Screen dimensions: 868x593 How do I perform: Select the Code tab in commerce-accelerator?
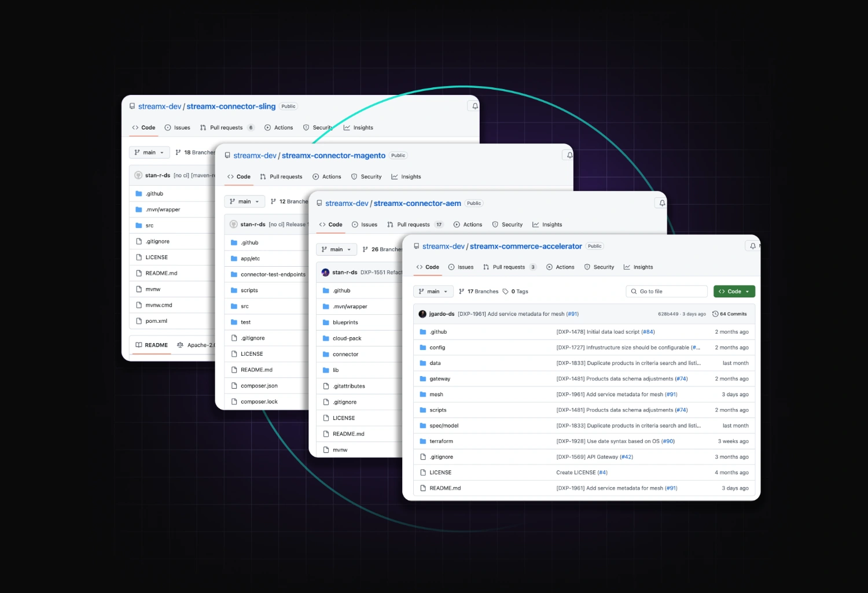pos(428,267)
